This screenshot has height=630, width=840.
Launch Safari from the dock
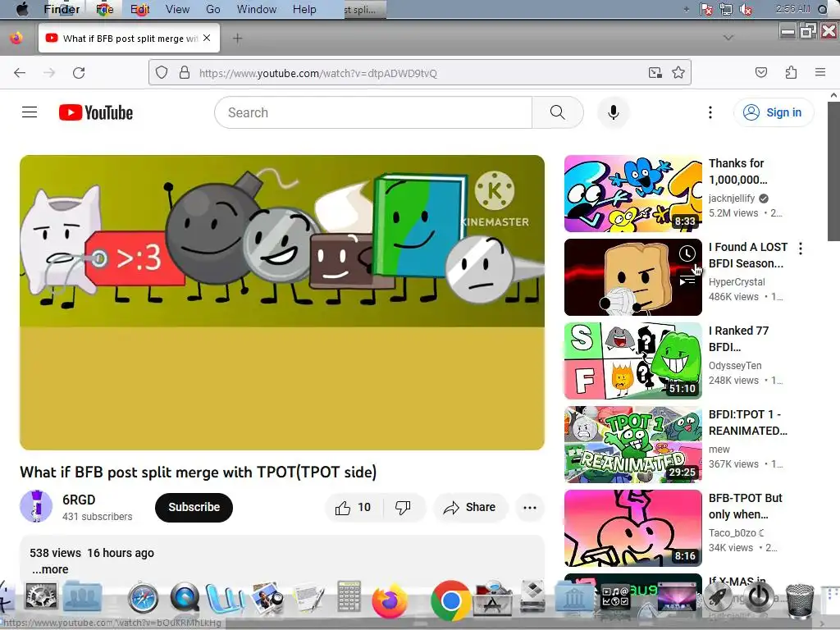pos(143,598)
